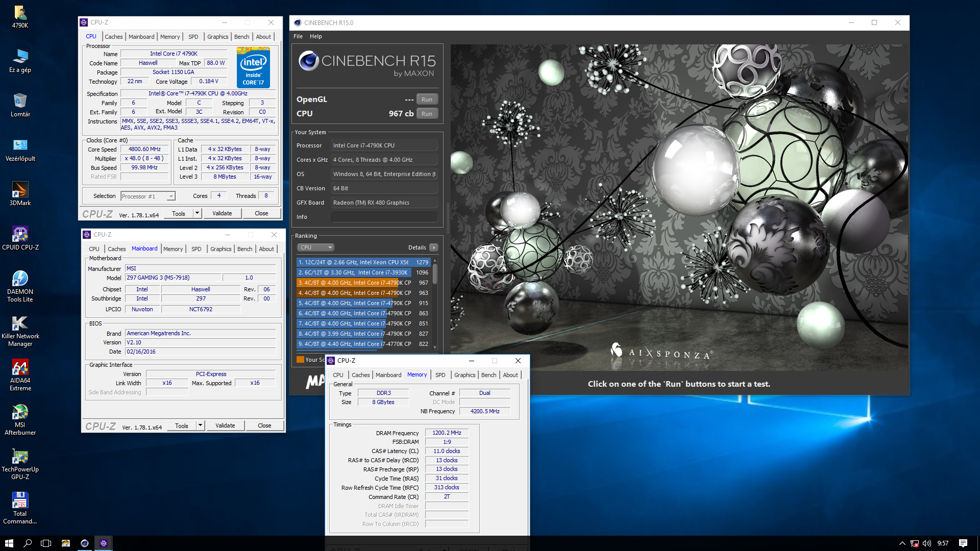The width and height of the screenshot is (980, 551).
Task: Switch to CPU-Z taskbar icon
Action: point(104,543)
